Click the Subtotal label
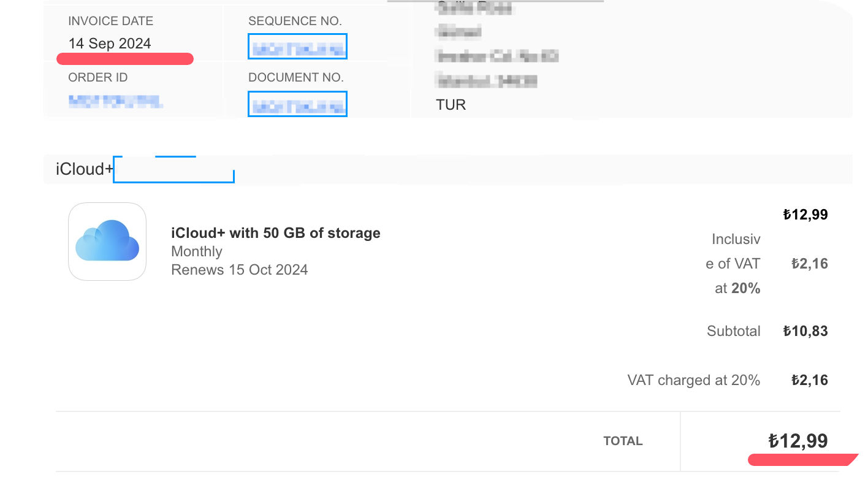 click(734, 331)
